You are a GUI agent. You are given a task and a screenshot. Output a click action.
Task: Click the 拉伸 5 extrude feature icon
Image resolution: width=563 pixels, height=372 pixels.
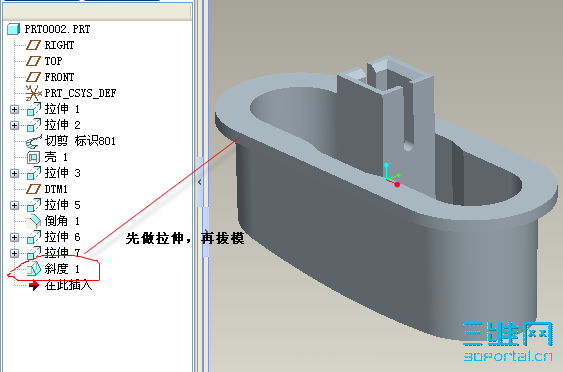click(x=34, y=205)
